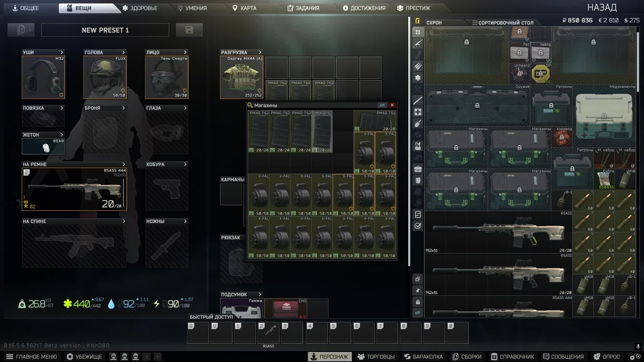Click the microphone icon at bottom right
This screenshot has height=362, width=644.
click(638, 346)
